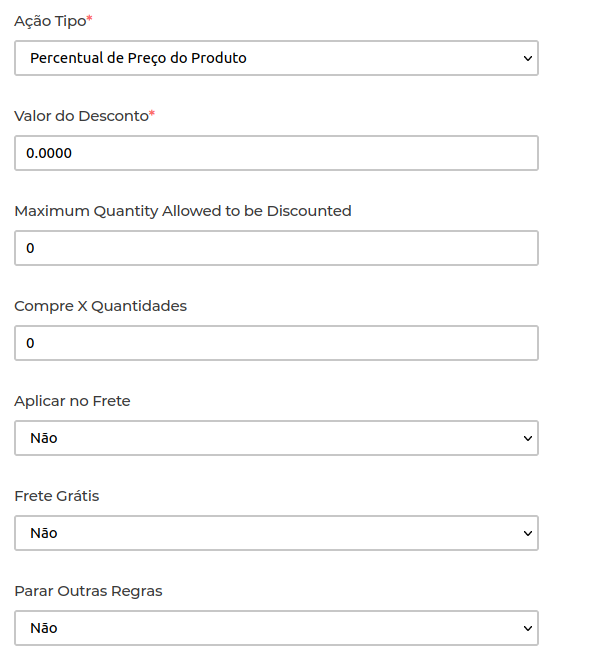The height and width of the screenshot is (668, 601).
Task: Focus the Maximum Quantity Allowed input
Action: pos(276,248)
